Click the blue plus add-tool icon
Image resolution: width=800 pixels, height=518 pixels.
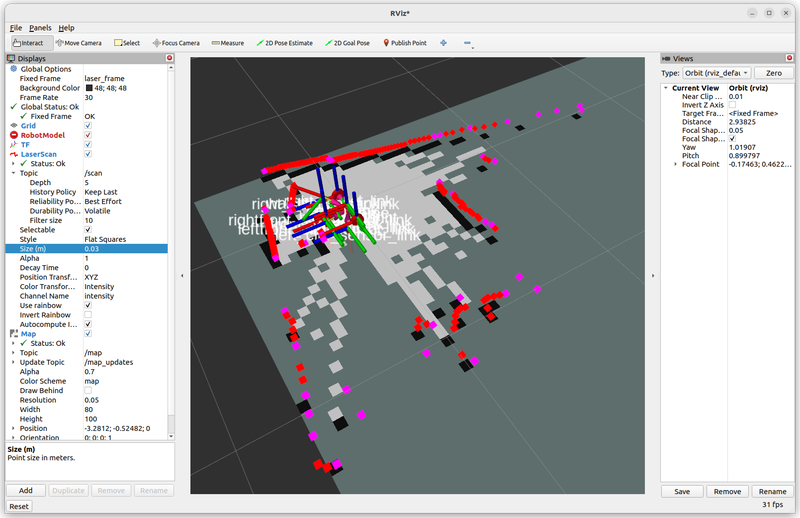tap(443, 43)
